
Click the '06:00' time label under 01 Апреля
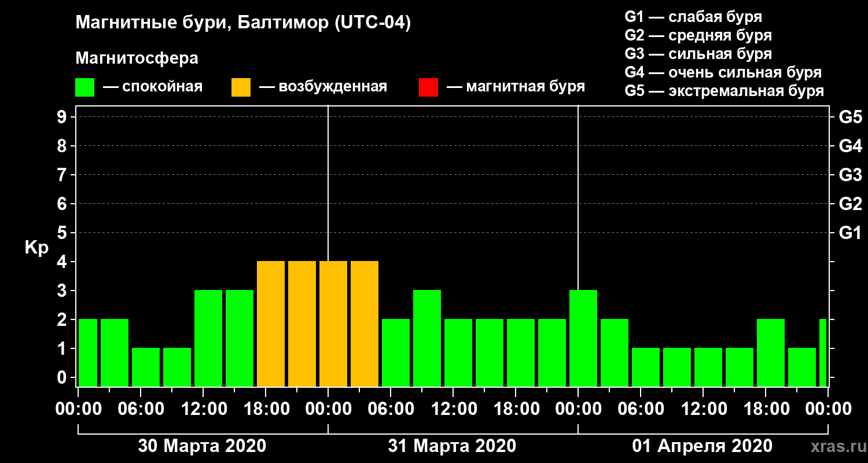(641, 409)
